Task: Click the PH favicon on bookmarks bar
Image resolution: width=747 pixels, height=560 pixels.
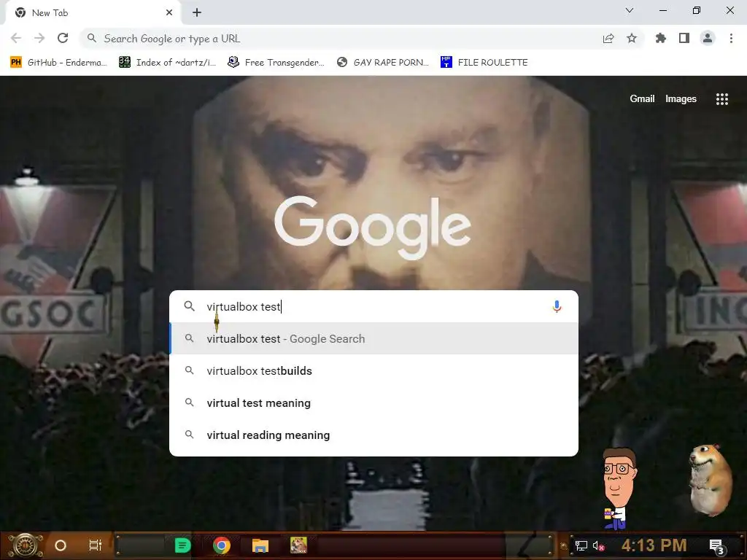Action: coord(16,63)
